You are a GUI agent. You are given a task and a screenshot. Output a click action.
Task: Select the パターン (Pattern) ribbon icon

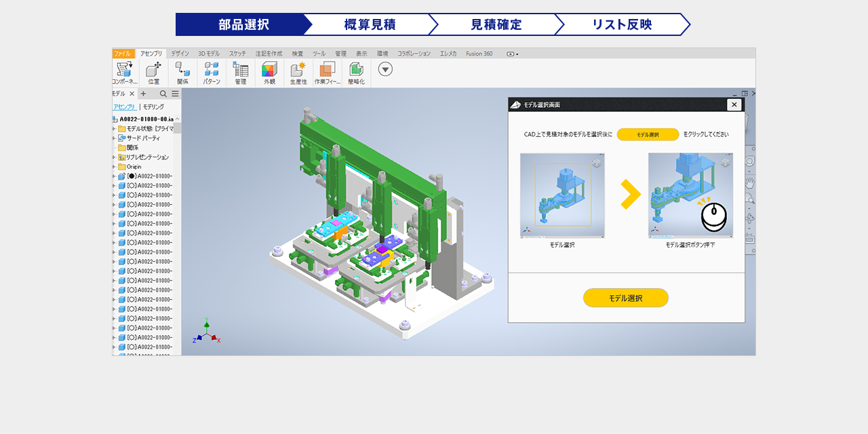[212, 70]
